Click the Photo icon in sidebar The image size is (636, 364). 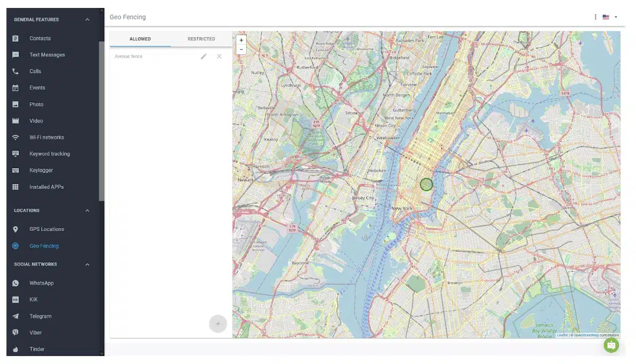click(15, 104)
